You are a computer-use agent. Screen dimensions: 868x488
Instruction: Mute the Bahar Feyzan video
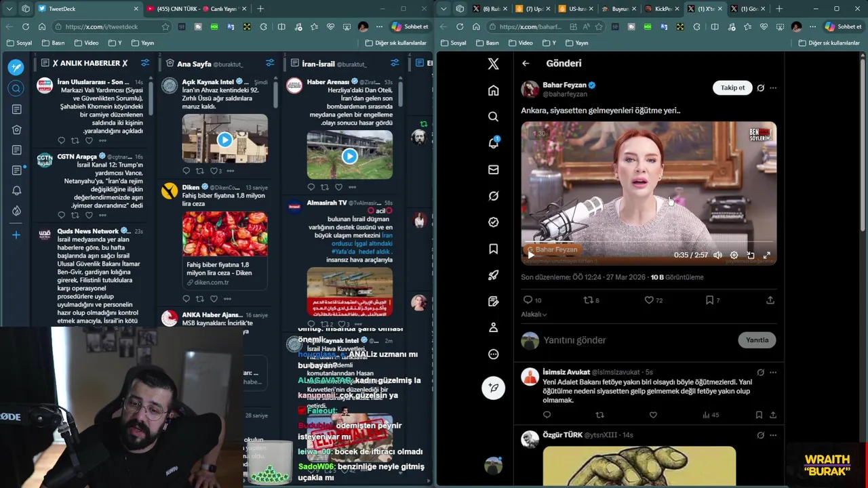click(717, 255)
